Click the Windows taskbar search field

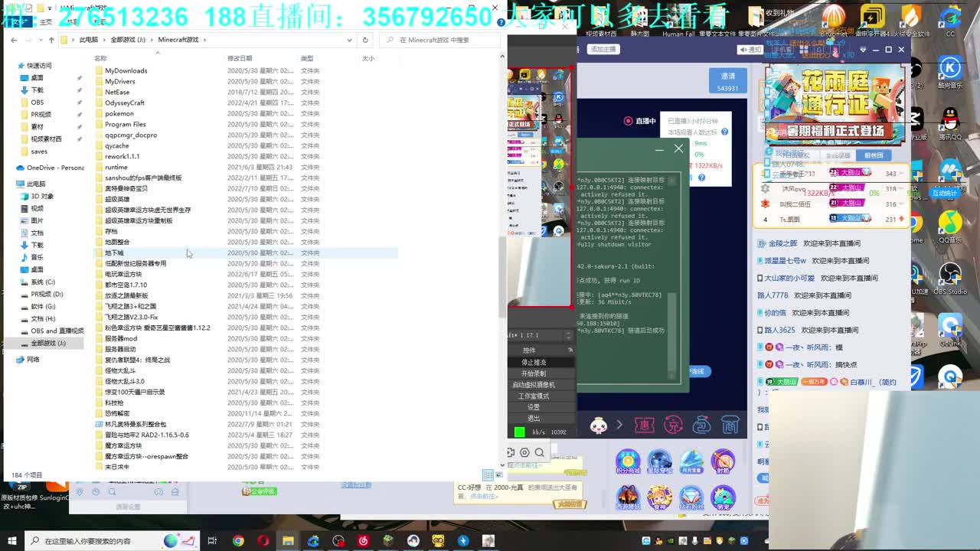(x=92, y=541)
